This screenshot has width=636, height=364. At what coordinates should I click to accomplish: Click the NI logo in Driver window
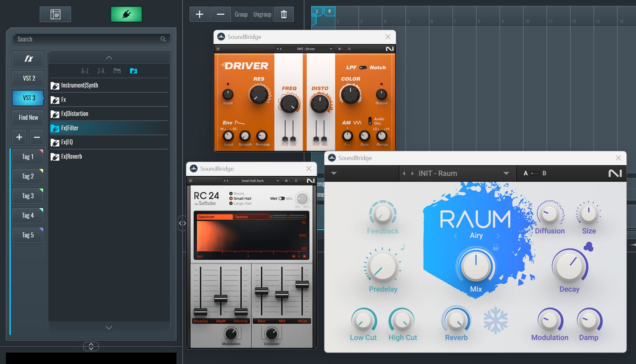click(x=390, y=49)
